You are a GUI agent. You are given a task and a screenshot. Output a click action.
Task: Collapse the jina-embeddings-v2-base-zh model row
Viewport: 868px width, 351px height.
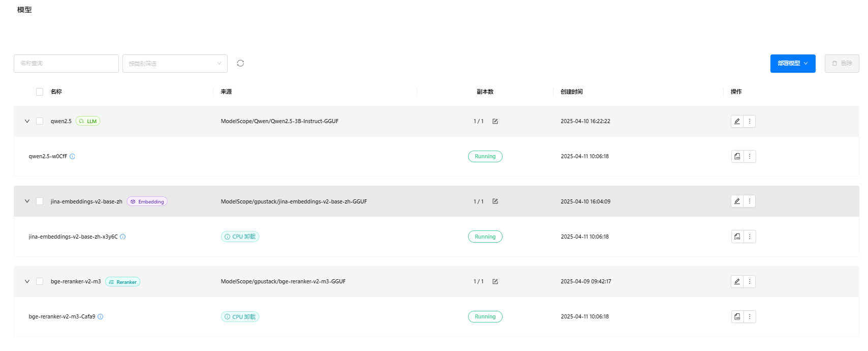tap(27, 201)
